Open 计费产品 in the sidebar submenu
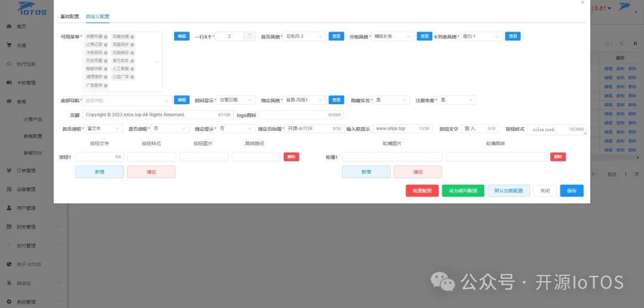This screenshot has height=308, width=644. [33, 120]
